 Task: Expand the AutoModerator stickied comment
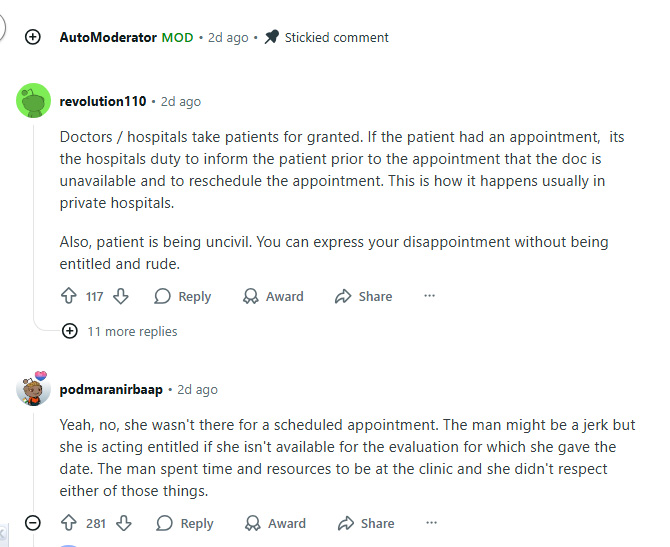[33, 37]
